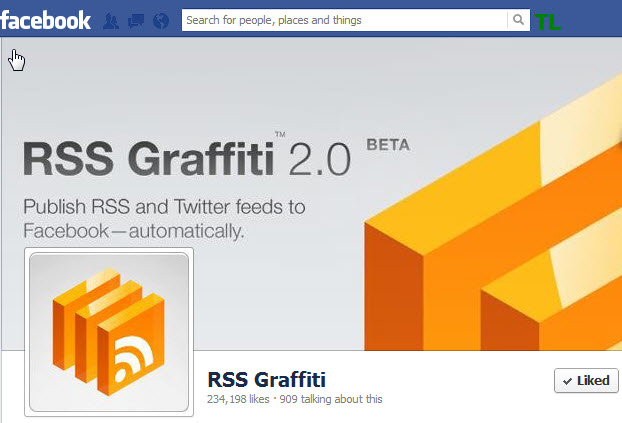Open the notifications globe icon
Image resolution: width=622 pixels, height=423 pixels.
(x=161, y=21)
